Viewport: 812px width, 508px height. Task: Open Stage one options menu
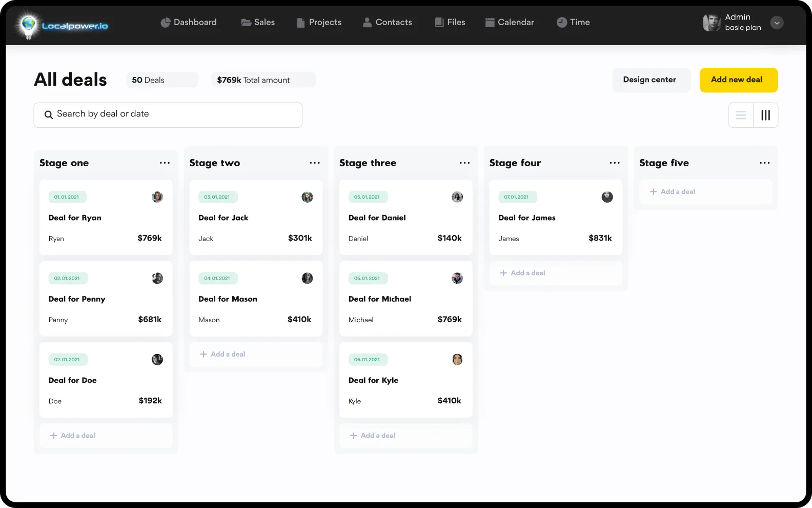[x=165, y=163]
